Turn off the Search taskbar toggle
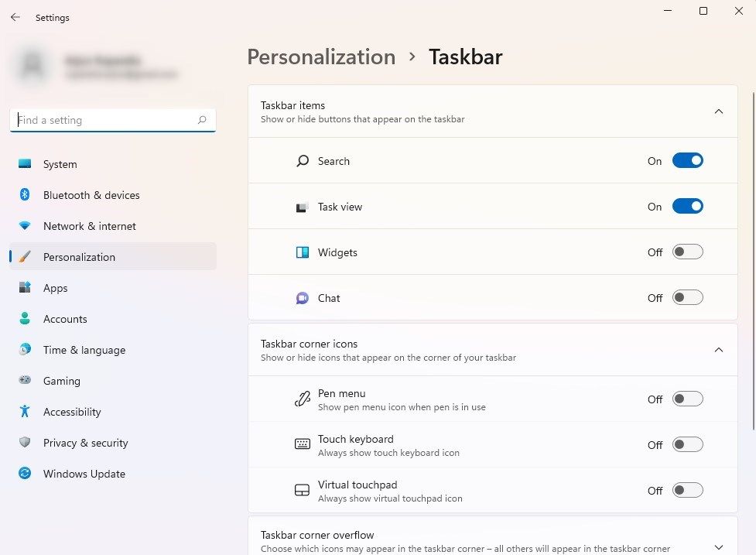Image resolution: width=756 pixels, height=555 pixels. point(687,161)
